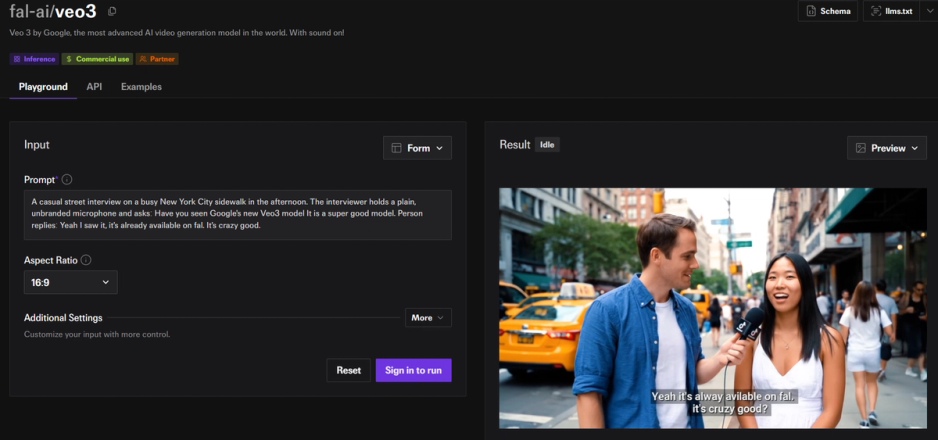Switch to the Examples tab
The image size is (938, 440).
[141, 87]
